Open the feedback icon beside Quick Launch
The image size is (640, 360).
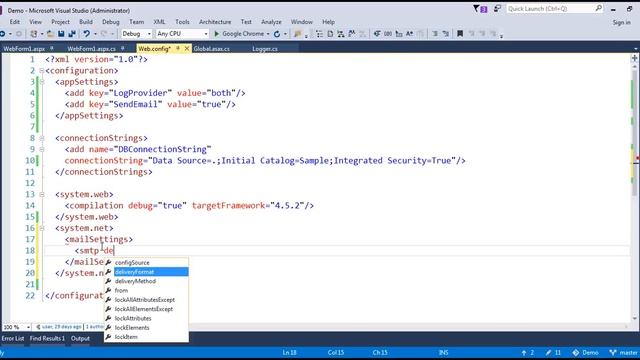point(497,9)
